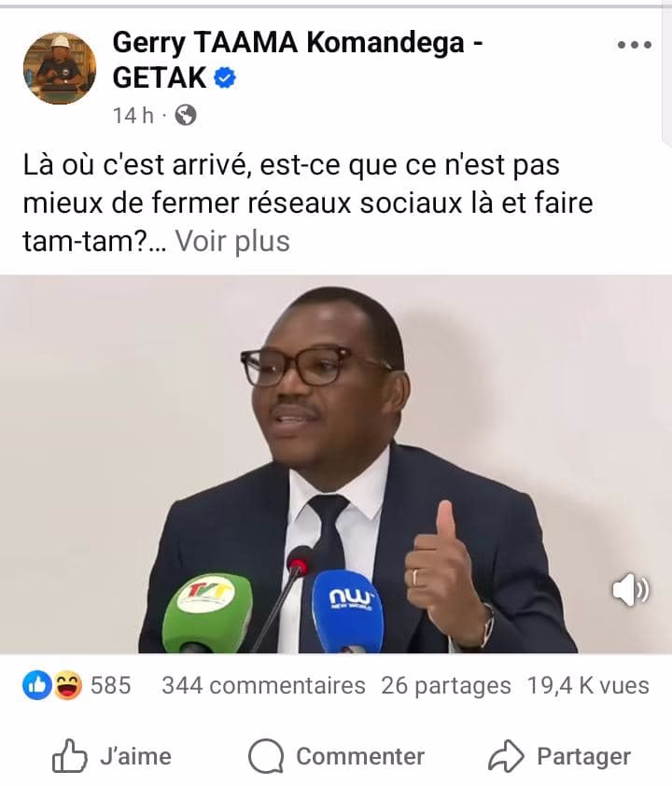The height and width of the screenshot is (786, 672).
Task: Open the 585 reactions count
Action: (x=111, y=685)
